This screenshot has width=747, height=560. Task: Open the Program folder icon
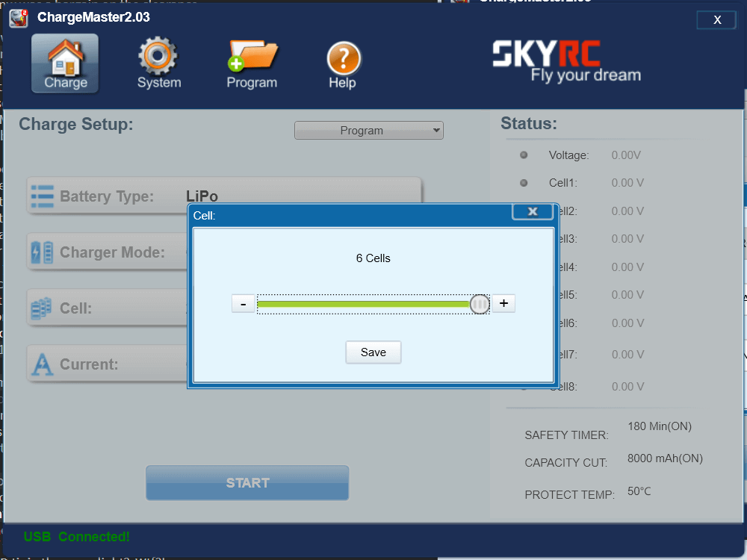(252, 57)
